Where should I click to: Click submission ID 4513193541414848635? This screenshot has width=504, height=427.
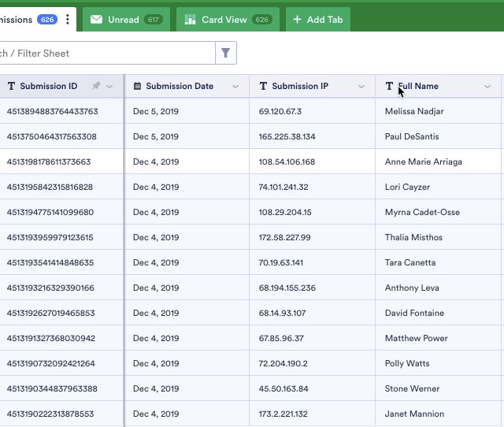click(x=50, y=262)
